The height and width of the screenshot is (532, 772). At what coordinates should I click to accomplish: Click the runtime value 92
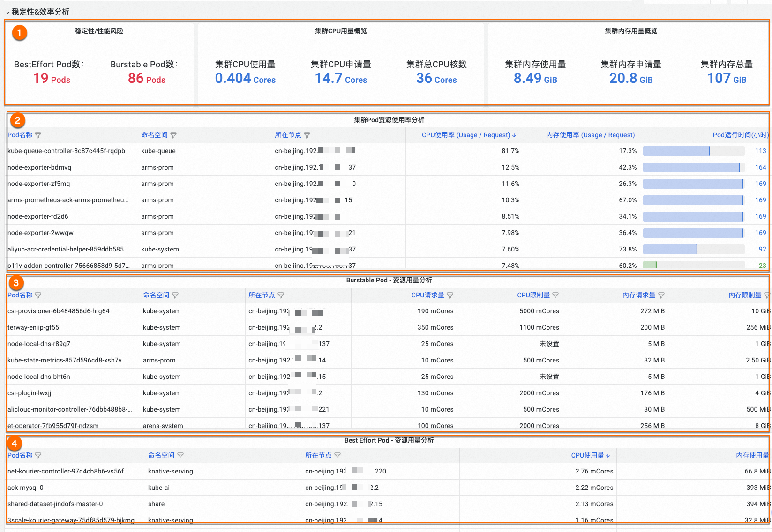click(762, 250)
